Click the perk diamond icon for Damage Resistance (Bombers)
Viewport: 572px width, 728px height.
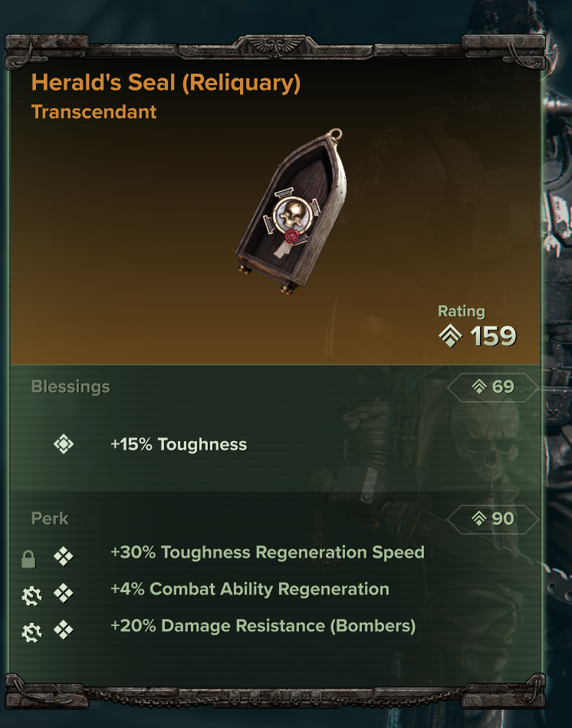click(x=64, y=630)
